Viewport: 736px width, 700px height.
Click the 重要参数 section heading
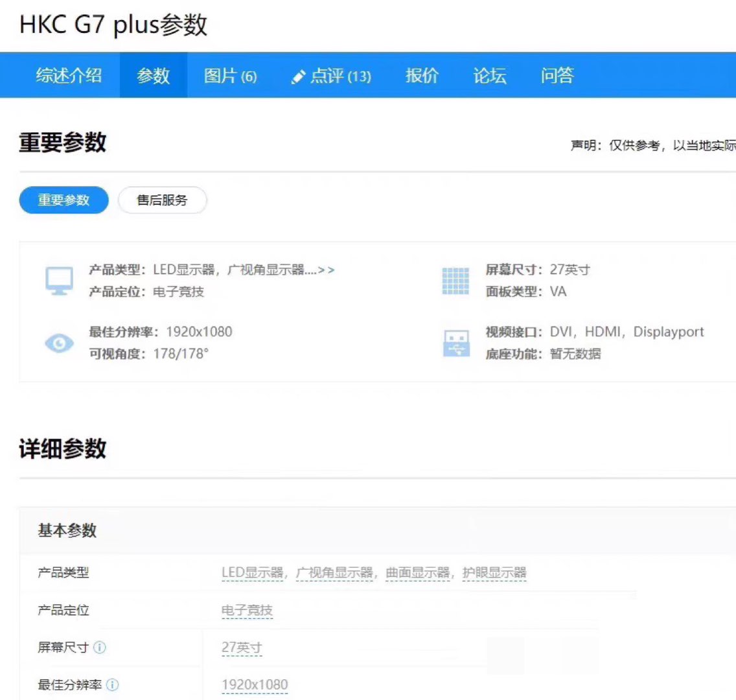pyautogui.click(x=62, y=142)
